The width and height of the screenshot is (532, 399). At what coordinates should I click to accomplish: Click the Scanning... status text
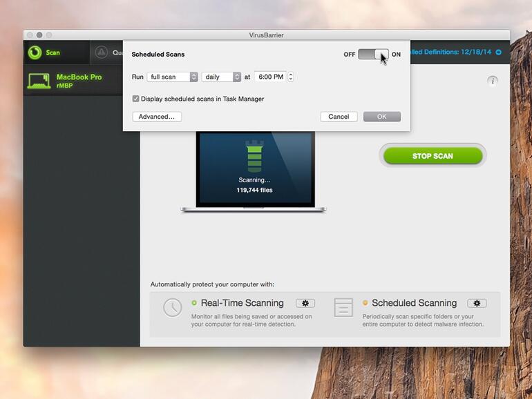coord(254,180)
